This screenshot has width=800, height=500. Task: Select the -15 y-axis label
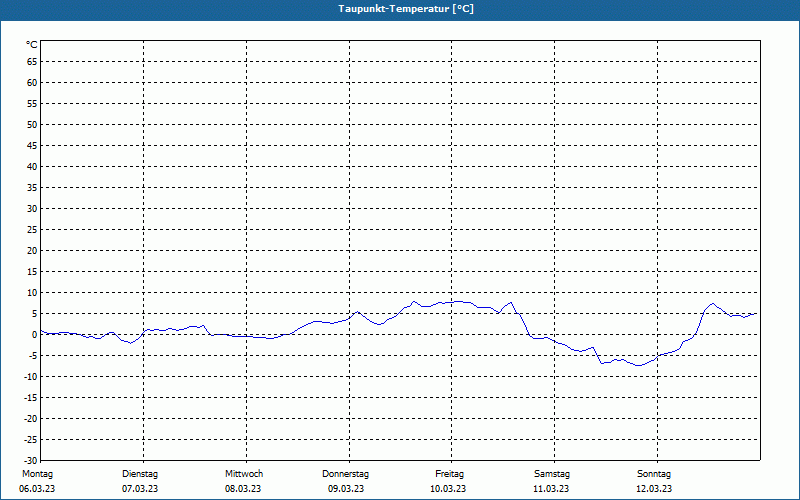pos(31,397)
